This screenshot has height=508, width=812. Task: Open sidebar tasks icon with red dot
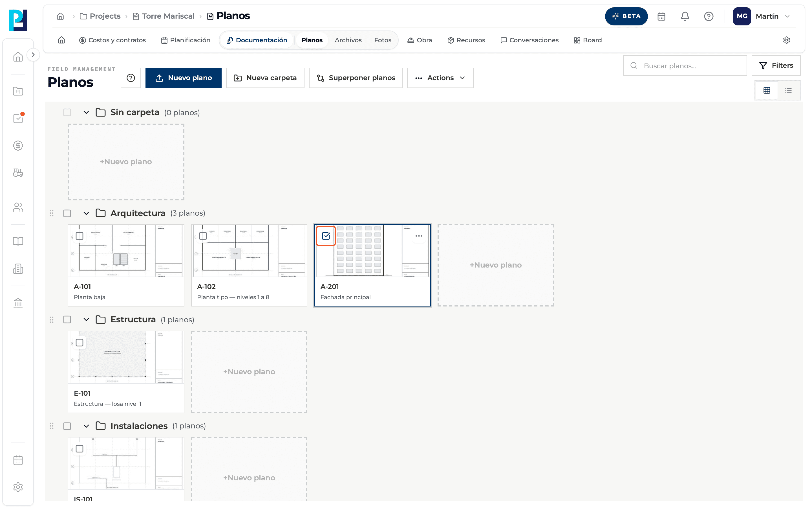18,118
